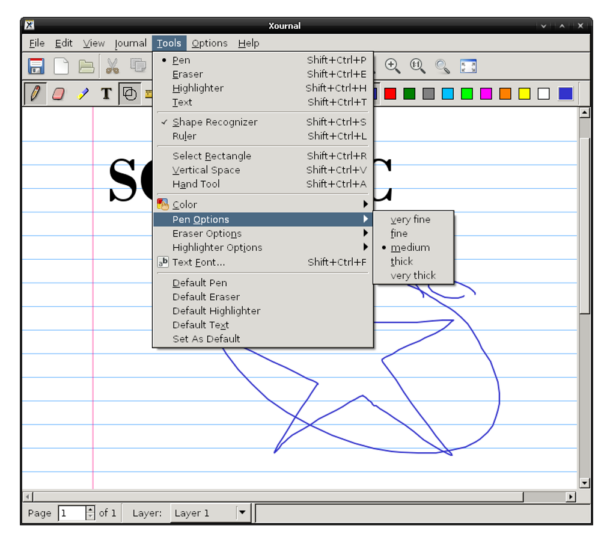Activate the Text tool T icon
This screenshot has width=613, height=540.
[x=106, y=94]
